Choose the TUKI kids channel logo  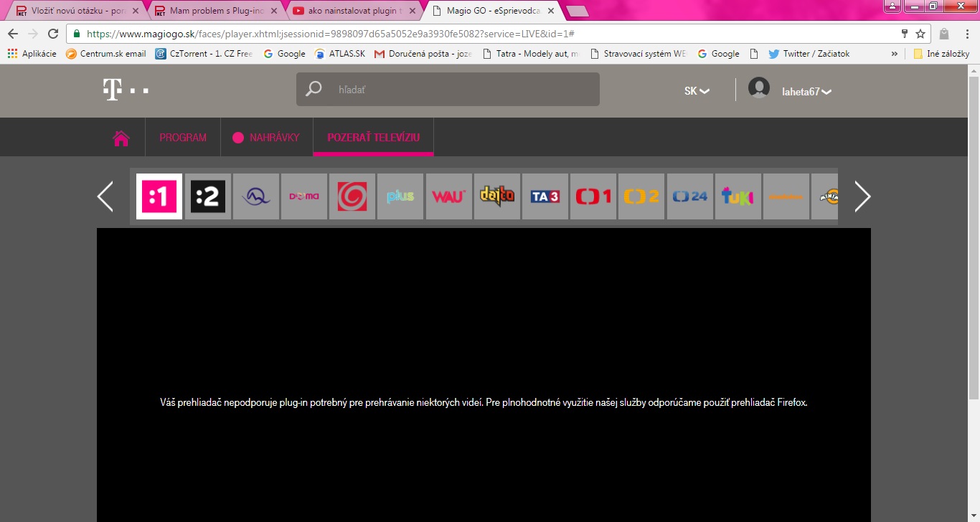(738, 196)
